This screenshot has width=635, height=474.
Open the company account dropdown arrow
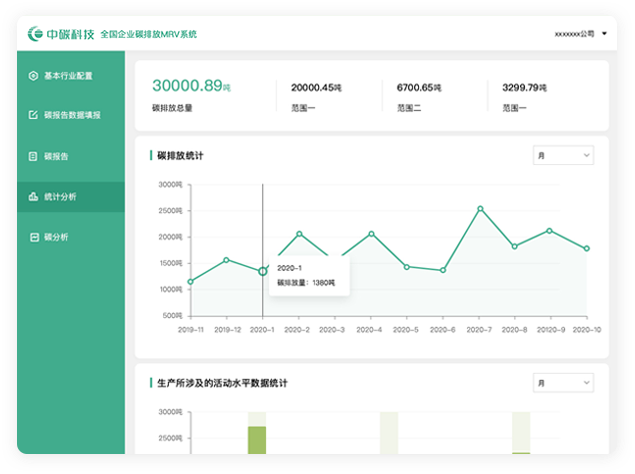pos(604,34)
